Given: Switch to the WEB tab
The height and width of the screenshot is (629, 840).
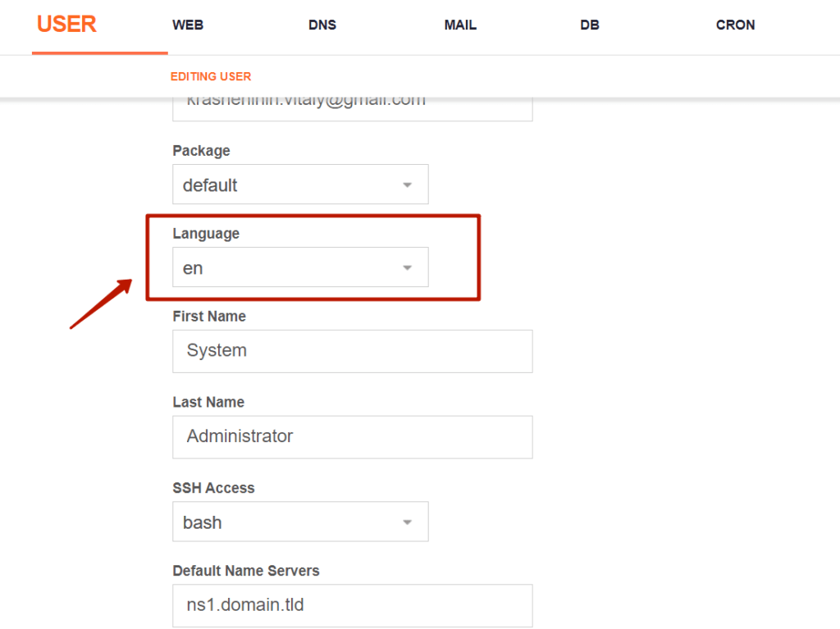Looking at the screenshot, I should (188, 25).
